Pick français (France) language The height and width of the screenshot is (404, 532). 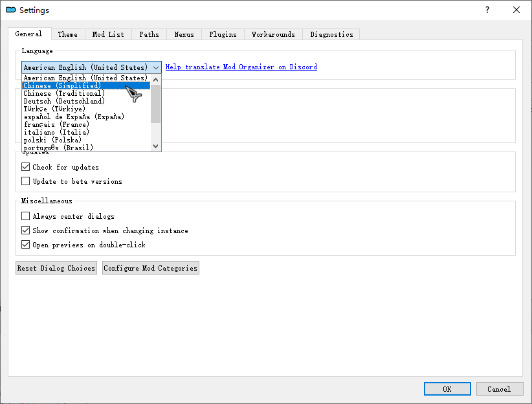coord(86,124)
